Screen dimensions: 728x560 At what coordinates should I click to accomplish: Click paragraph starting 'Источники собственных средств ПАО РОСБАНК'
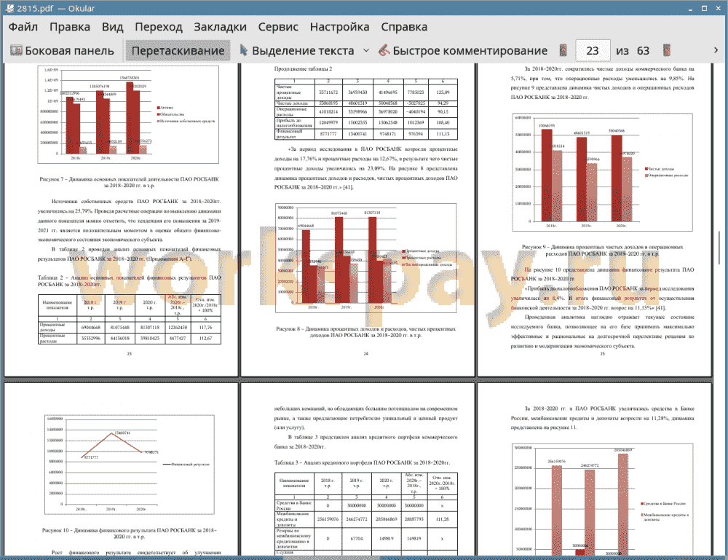(x=129, y=221)
